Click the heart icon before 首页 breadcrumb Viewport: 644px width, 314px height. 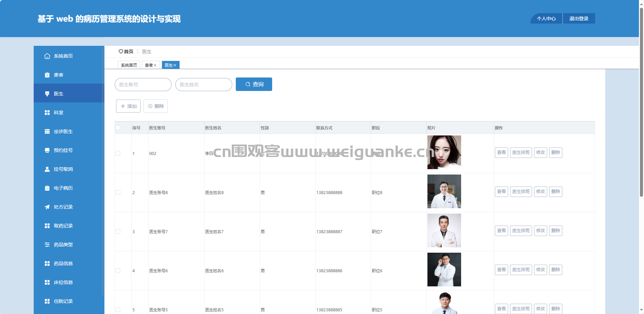point(121,52)
